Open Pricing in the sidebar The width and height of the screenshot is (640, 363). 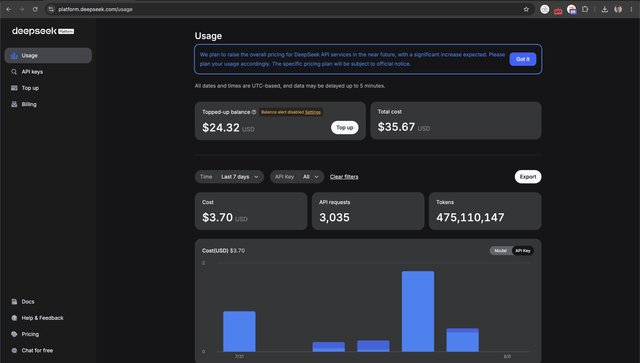48,334
